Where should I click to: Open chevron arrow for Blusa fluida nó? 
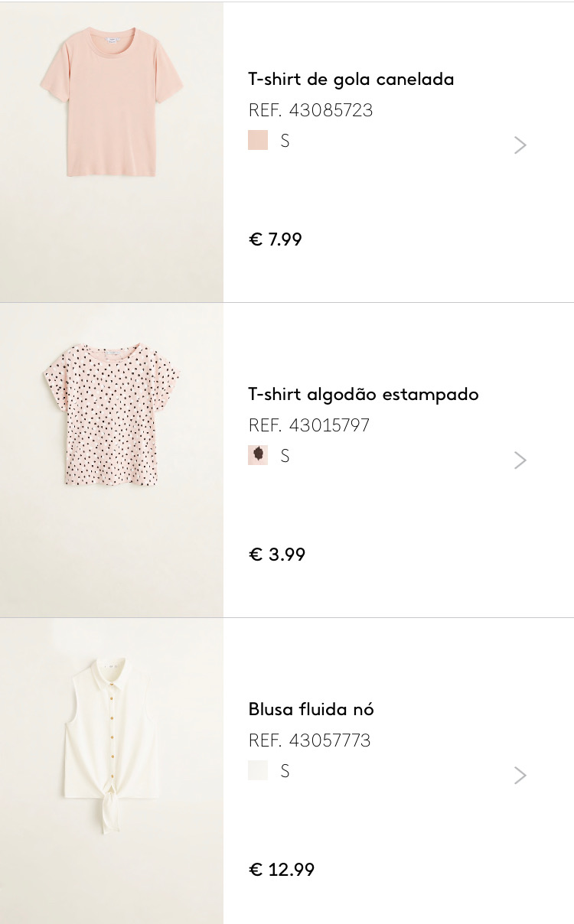[x=520, y=776]
